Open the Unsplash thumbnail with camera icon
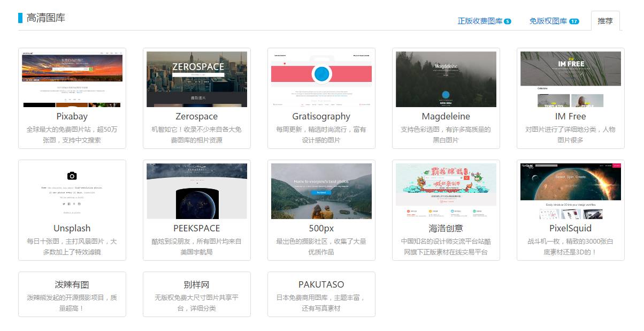This screenshot has width=644, height=331. click(x=72, y=191)
